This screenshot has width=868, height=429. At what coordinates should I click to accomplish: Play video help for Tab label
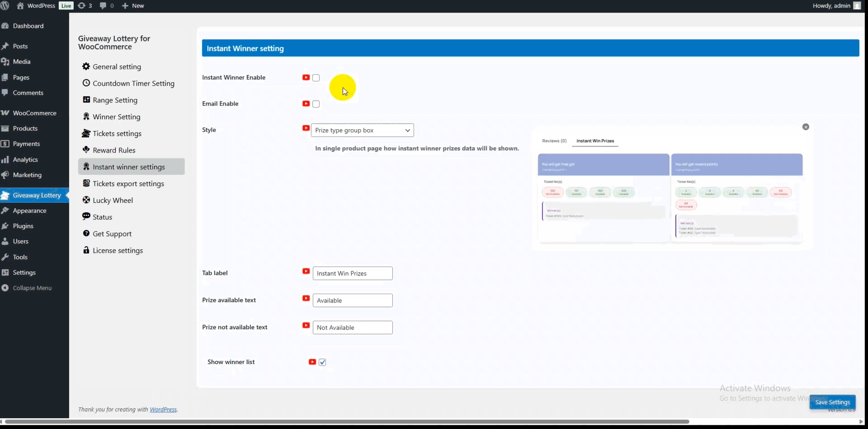pos(306,271)
